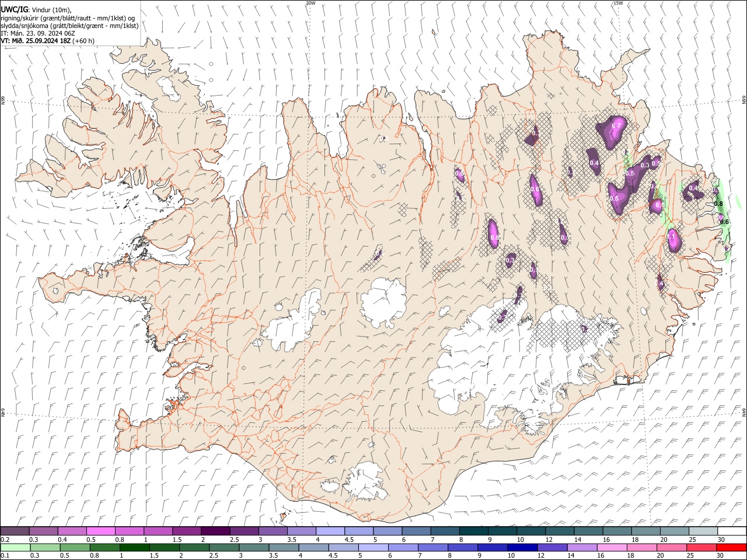This screenshot has width=747, height=560.
Task: Pick green-row swatch between 0.5 and 0.8
Action: [x=75, y=547]
